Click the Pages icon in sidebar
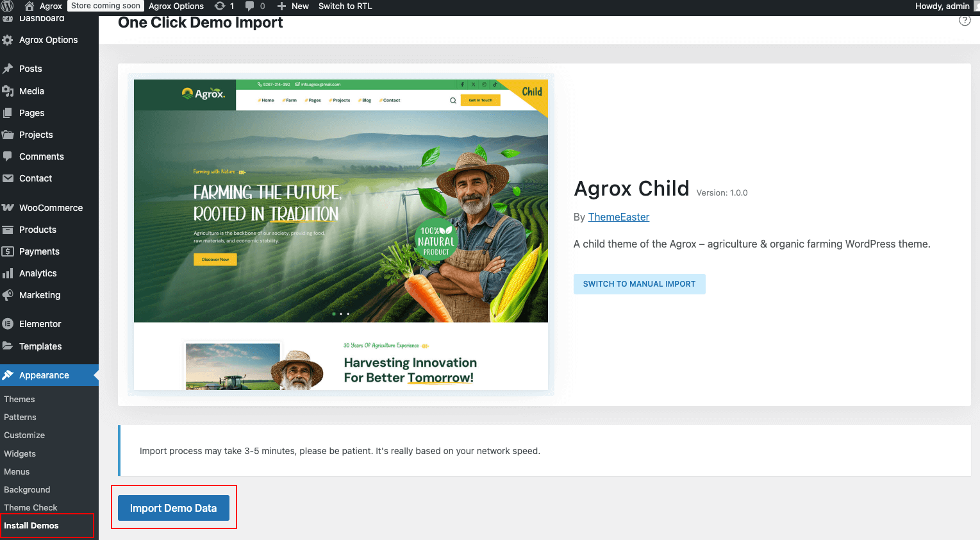 8,113
